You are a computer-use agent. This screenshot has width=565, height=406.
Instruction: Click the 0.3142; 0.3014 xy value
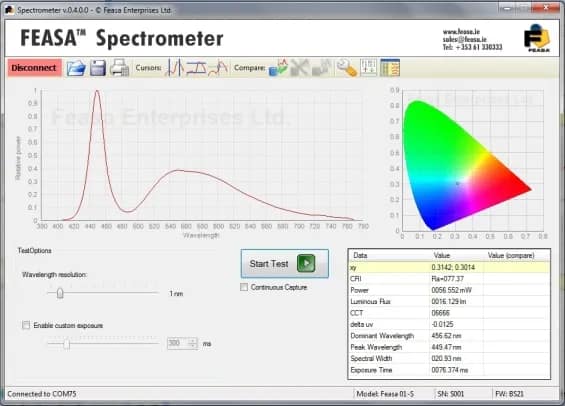(x=453, y=267)
